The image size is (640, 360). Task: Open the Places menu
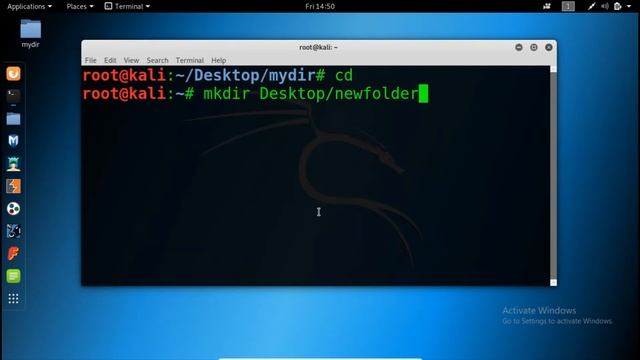(80, 6)
